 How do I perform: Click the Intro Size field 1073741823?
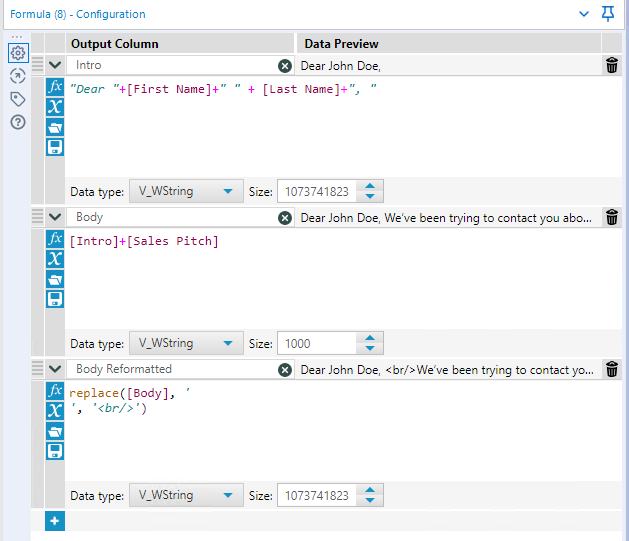(317, 191)
